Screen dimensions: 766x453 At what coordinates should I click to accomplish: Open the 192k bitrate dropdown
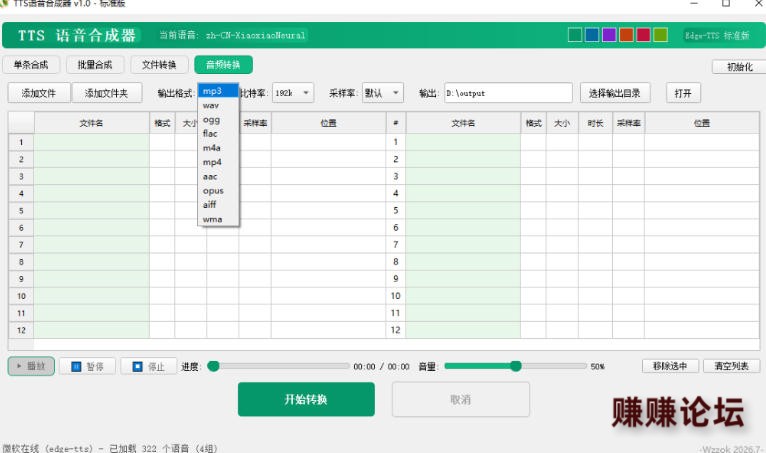(x=293, y=93)
